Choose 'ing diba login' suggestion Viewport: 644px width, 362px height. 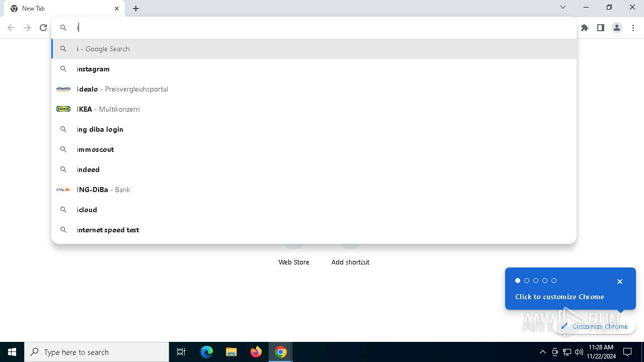pos(314,129)
